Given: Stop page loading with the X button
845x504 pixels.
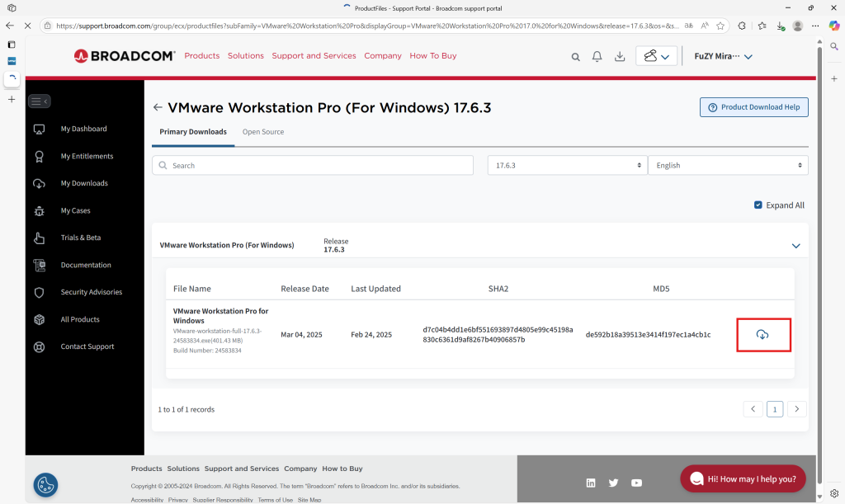Looking at the screenshot, I should [28, 26].
